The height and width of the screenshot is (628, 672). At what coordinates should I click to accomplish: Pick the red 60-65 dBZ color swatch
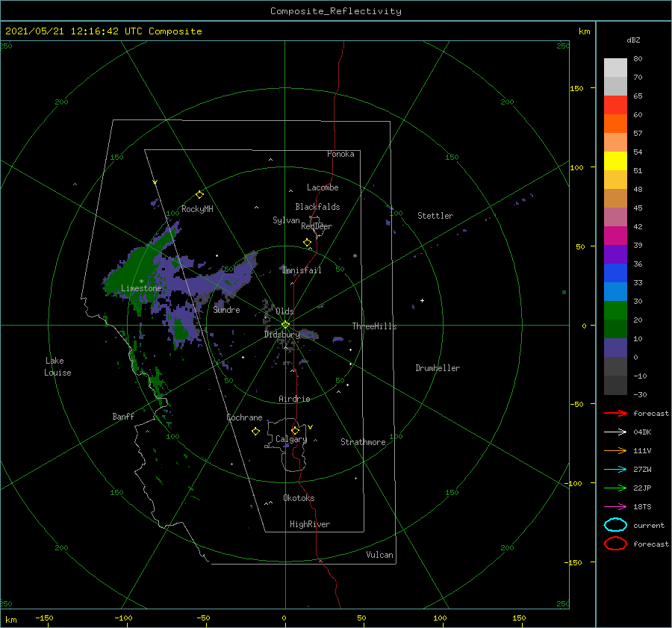point(615,105)
